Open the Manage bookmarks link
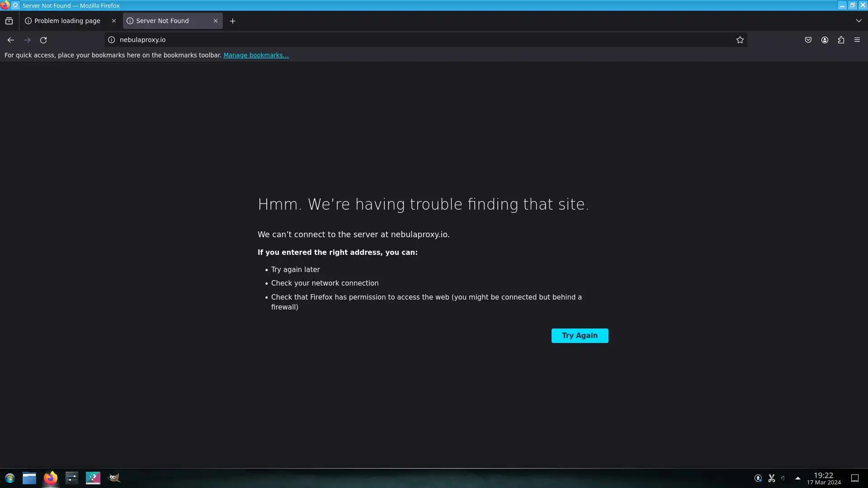The image size is (868, 488). pos(256,55)
